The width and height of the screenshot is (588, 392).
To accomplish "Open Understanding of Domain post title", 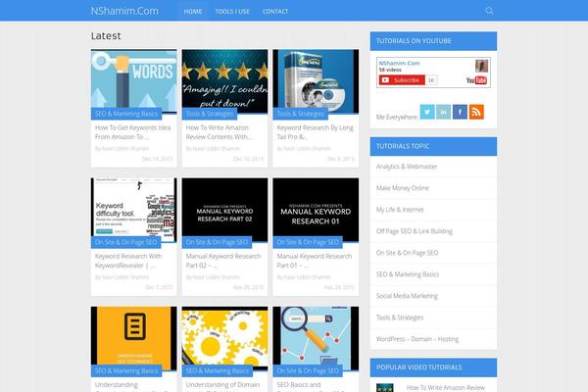I will pyautogui.click(x=222, y=385).
